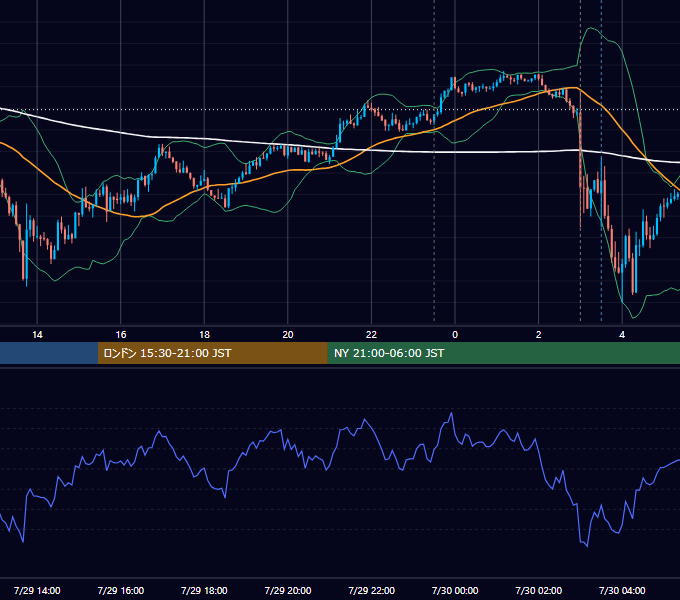Click the 7/30 04:00 time label
Viewport: 680px width, 600px height.
[x=622, y=590]
